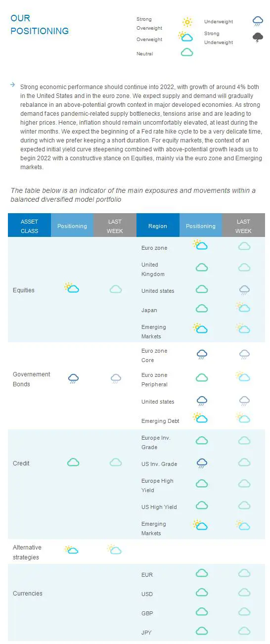
Task: Select the Credit asset class row label
Action: point(21,463)
